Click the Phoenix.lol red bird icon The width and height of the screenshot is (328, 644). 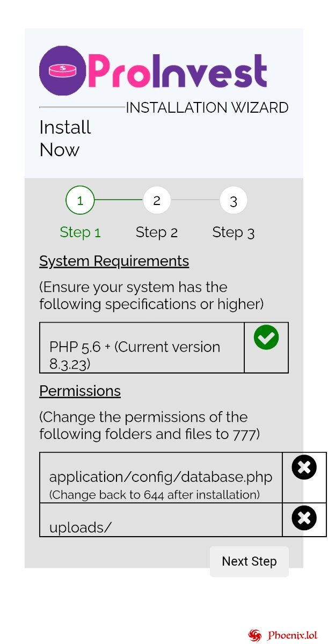255,635
